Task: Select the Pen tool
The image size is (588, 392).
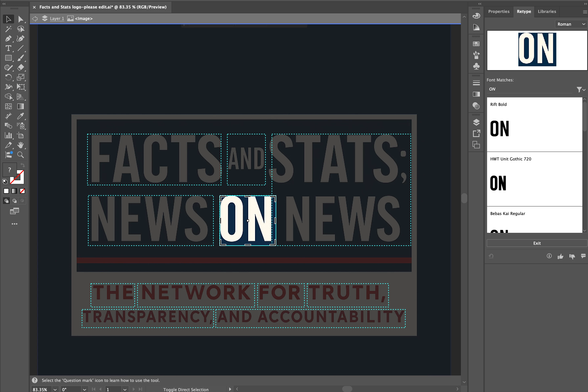Action: [8, 39]
